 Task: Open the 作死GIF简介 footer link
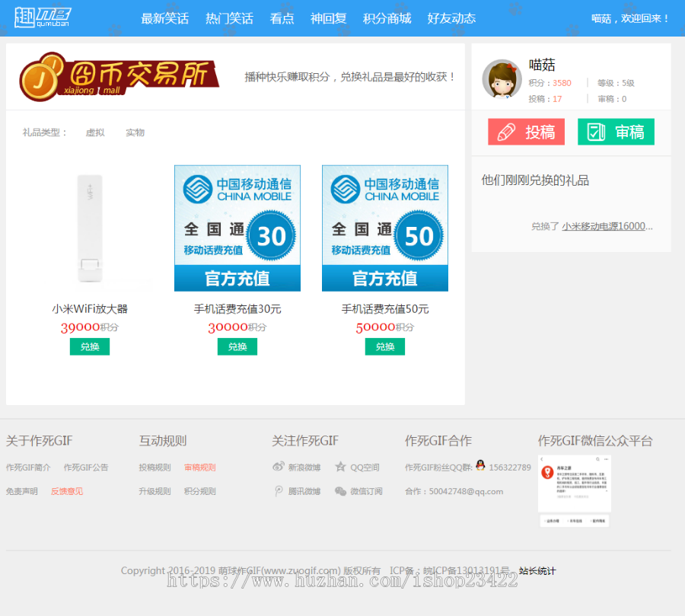pos(28,468)
